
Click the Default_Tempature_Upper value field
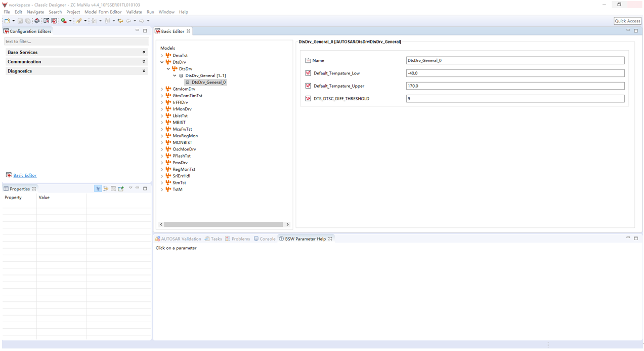tap(515, 86)
